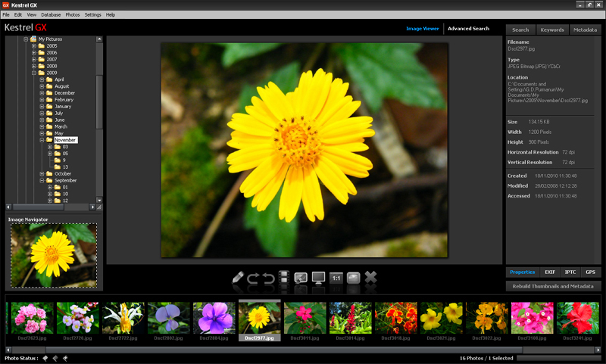
Task: Click the rotate clockwise arrow icon
Action: click(254, 278)
